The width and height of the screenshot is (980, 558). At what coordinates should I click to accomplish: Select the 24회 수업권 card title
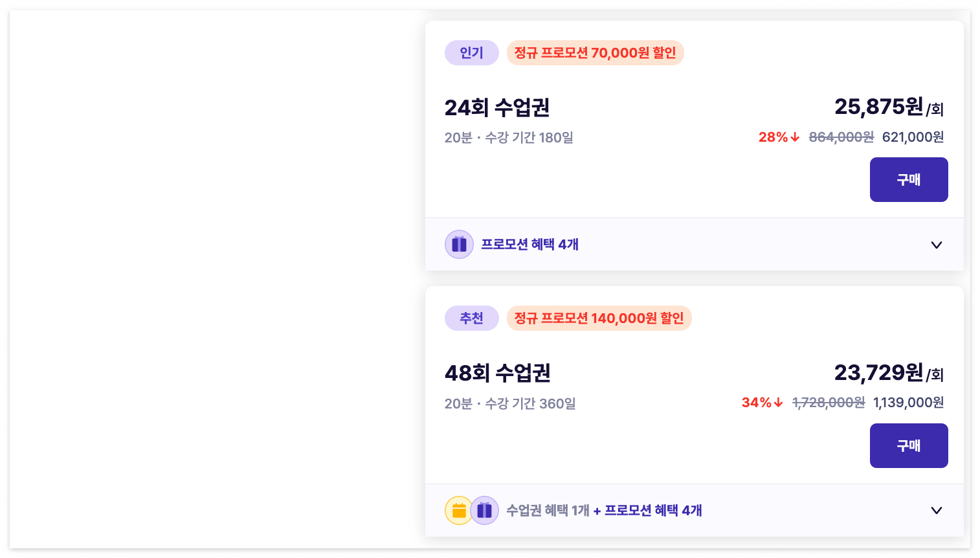click(x=498, y=108)
